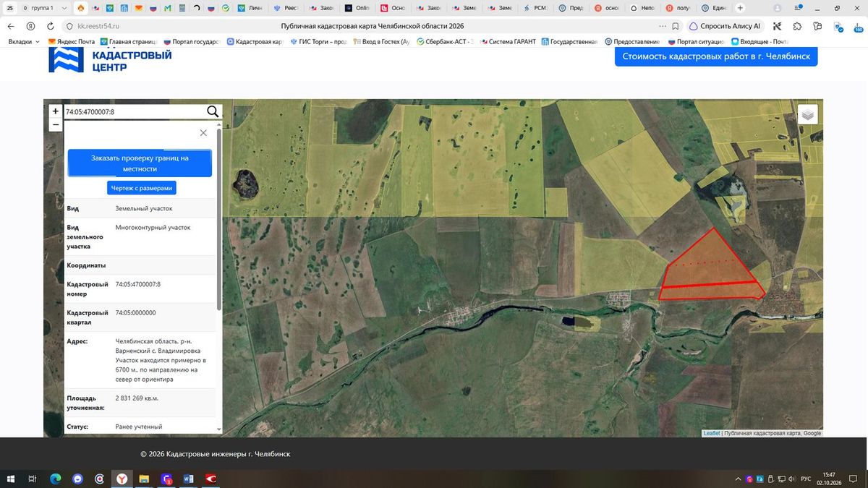The height and width of the screenshot is (488, 868).
Task: Open the map layers switcher
Action: click(x=808, y=114)
